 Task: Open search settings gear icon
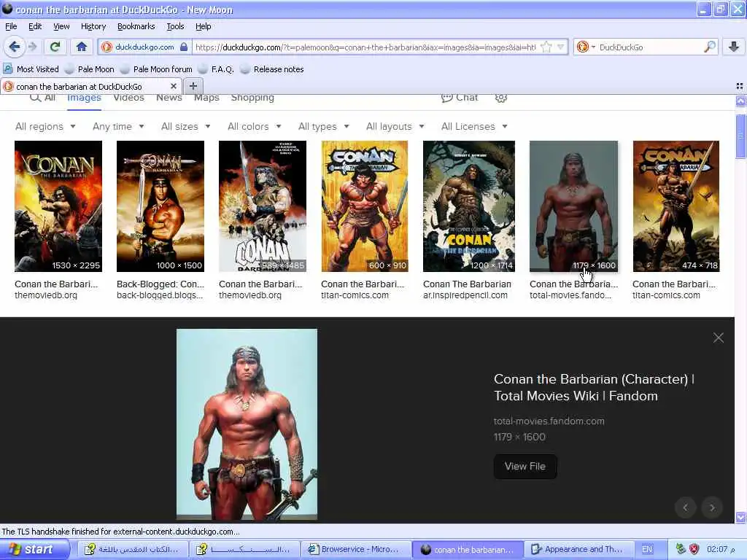click(500, 98)
